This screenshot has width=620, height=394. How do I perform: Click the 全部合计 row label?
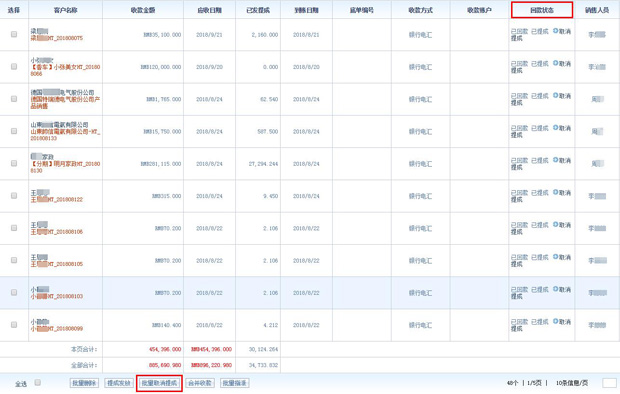(x=84, y=365)
